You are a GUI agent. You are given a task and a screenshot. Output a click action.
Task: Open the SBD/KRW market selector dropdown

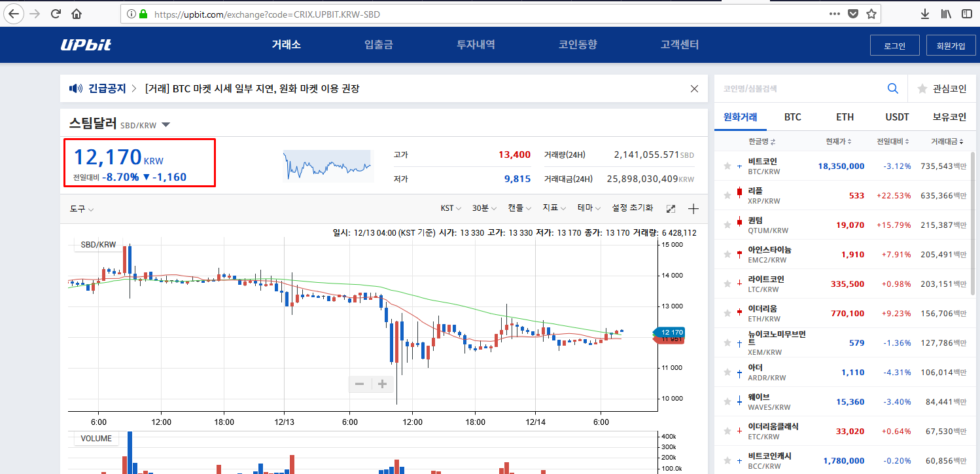(166, 124)
